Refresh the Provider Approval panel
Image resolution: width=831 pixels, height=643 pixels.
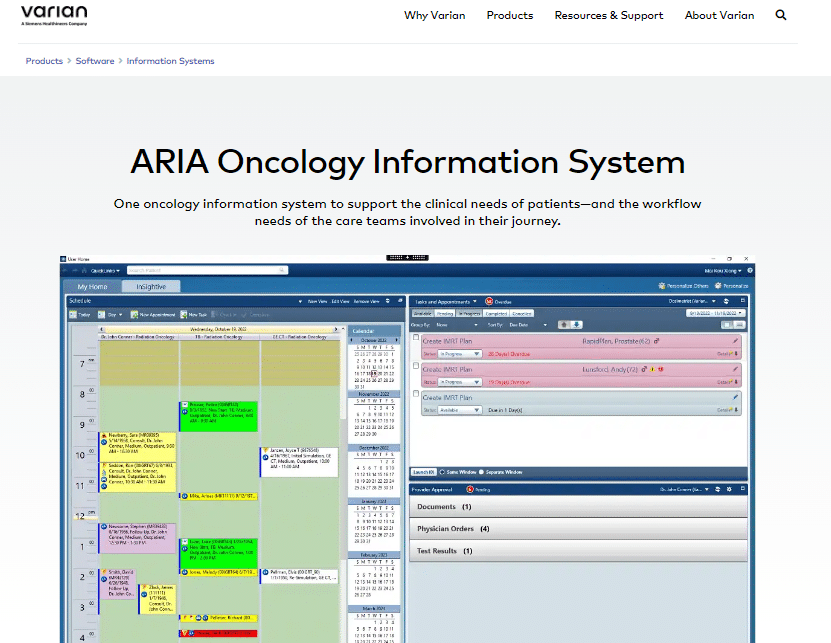pos(718,489)
